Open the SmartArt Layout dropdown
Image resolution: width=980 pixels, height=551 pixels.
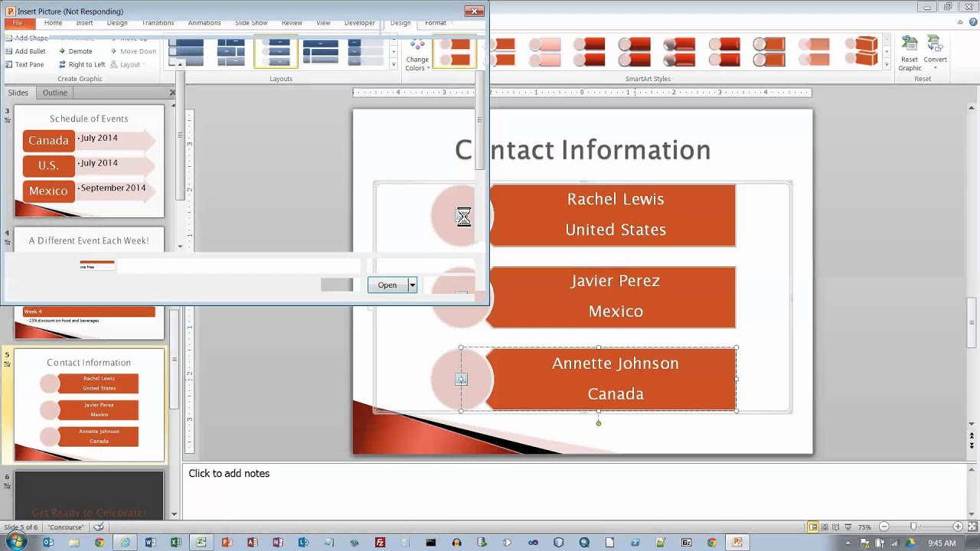point(129,65)
